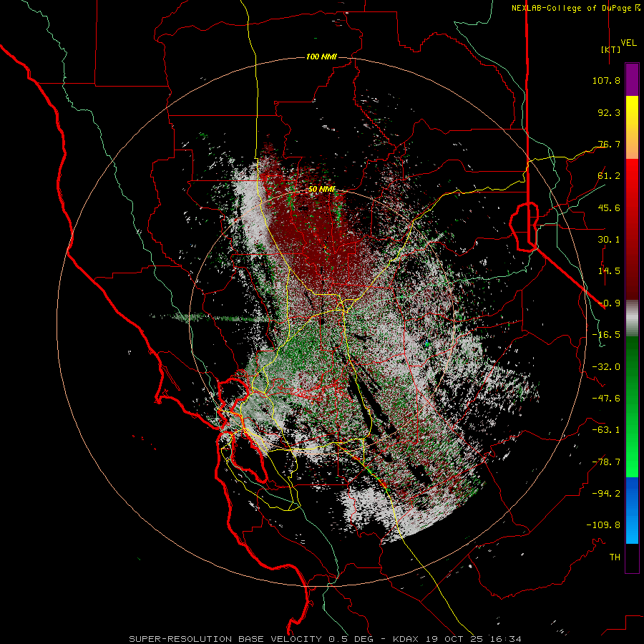This screenshot has height=644, width=644.
Task: Click the 76.7 velocity scale value
Action: click(609, 144)
